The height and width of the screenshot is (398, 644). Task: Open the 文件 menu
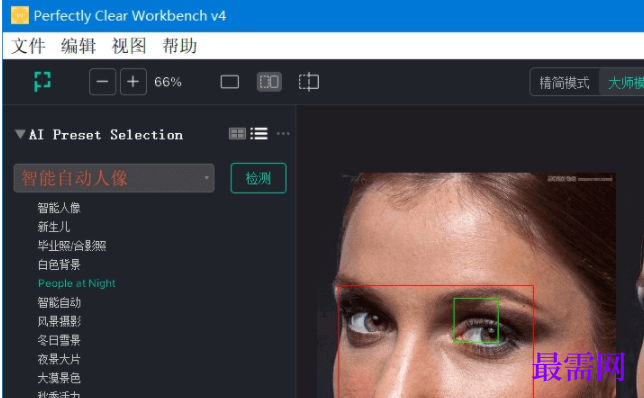(x=28, y=45)
